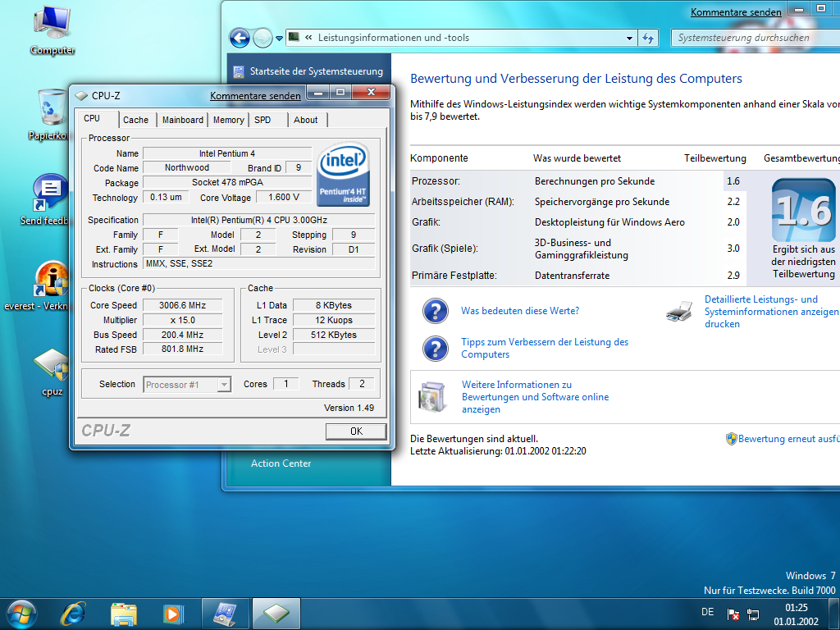
Task: Switch to the Memory tab in CPU-Z
Action: (228, 120)
